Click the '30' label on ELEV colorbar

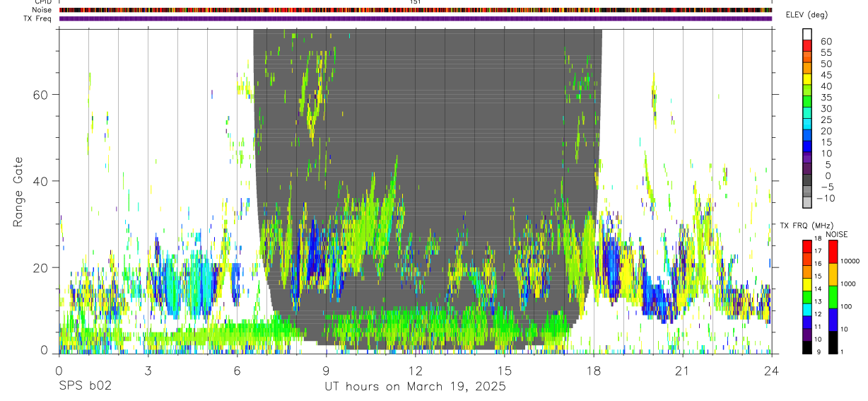pos(826,109)
